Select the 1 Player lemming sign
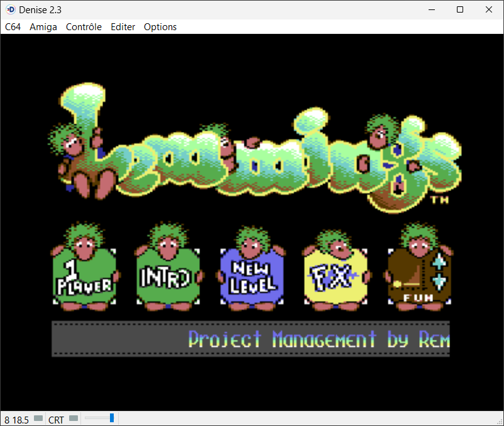 85,266
